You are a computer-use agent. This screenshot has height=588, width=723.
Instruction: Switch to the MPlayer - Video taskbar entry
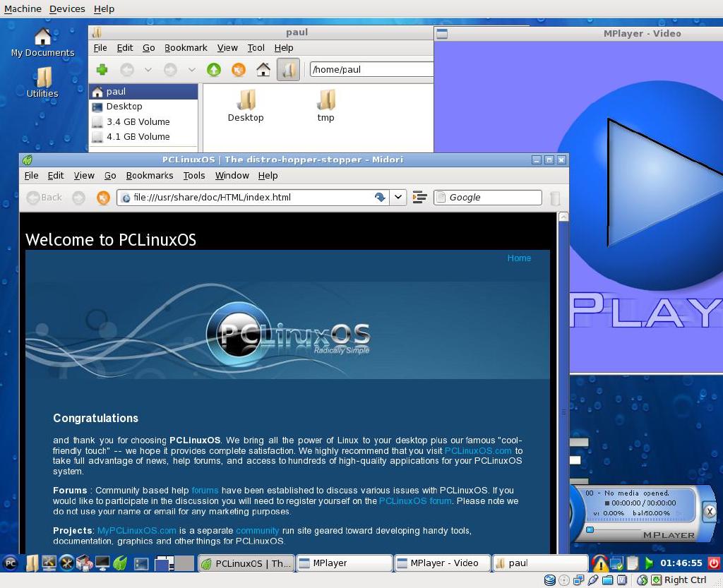tap(442, 563)
